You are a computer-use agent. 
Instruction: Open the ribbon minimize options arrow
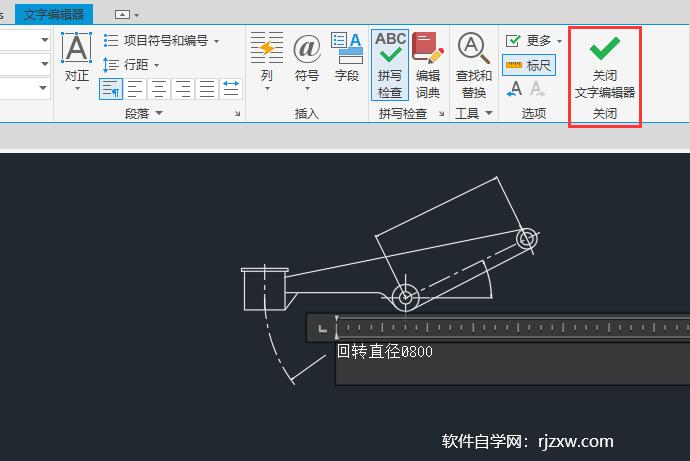click(x=137, y=15)
